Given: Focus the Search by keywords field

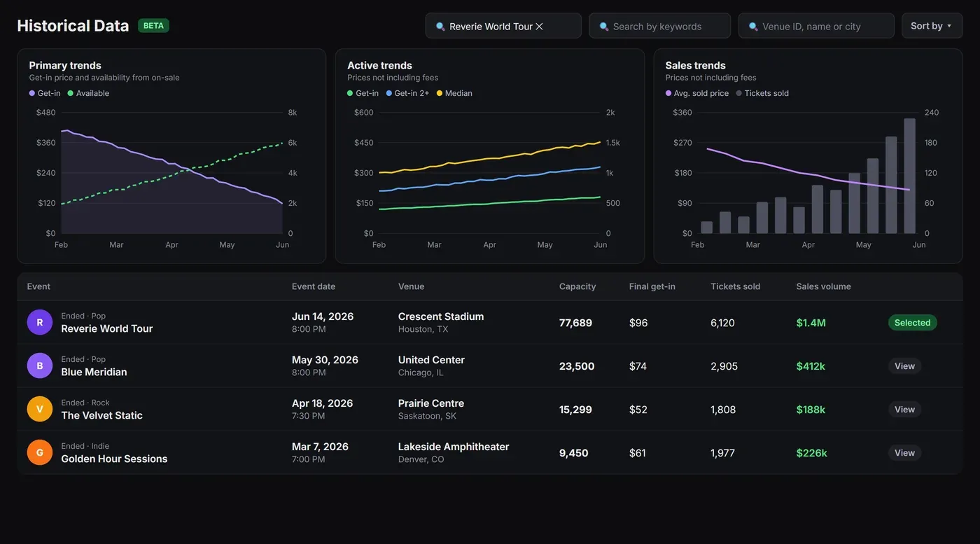Looking at the screenshot, I should coord(659,26).
